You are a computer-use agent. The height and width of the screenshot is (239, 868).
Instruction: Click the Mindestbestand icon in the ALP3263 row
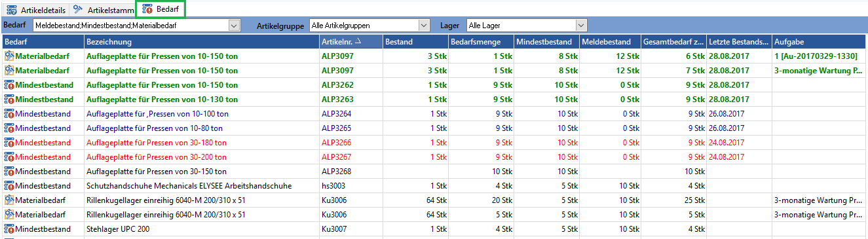[9, 100]
